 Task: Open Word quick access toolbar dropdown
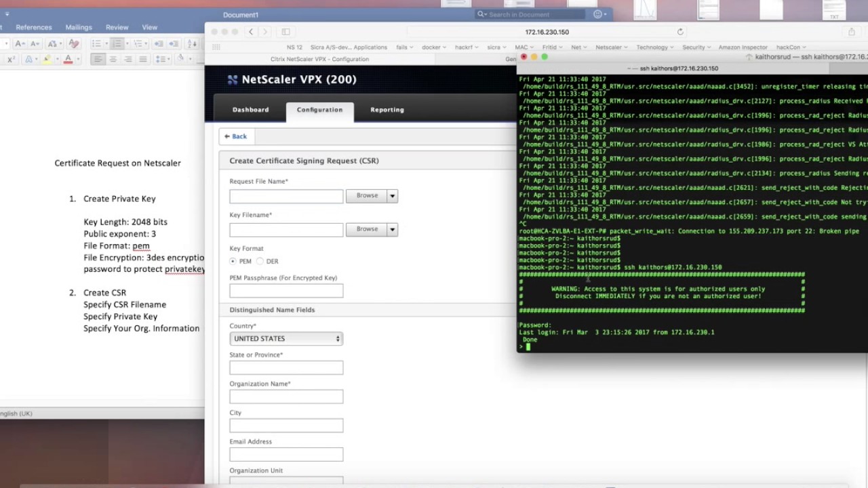7,14
